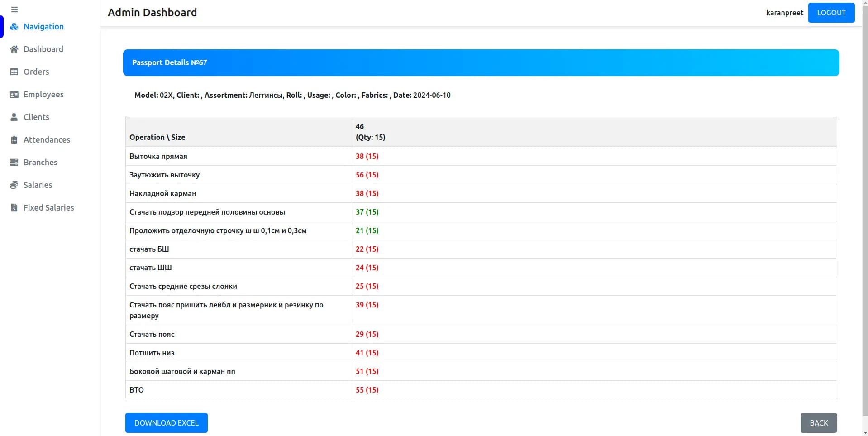Select the Стачать пояс operation
The width and height of the screenshot is (868, 436).
click(152, 334)
